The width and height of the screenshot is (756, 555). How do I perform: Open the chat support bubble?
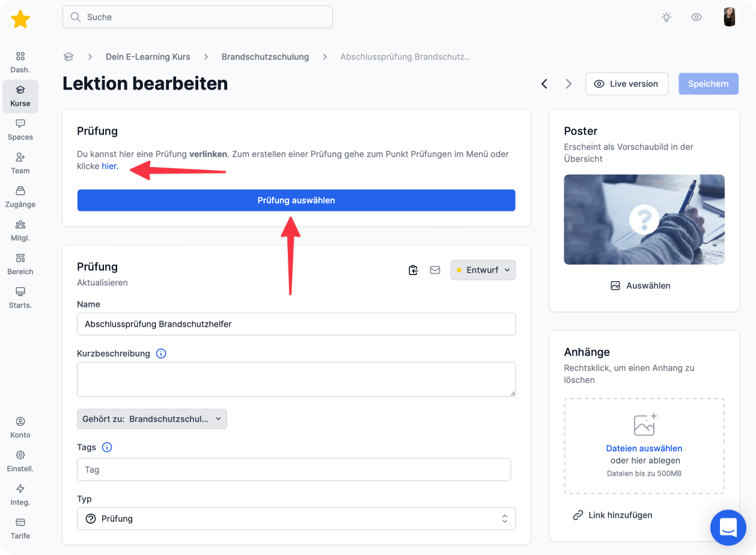pos(728,527)
